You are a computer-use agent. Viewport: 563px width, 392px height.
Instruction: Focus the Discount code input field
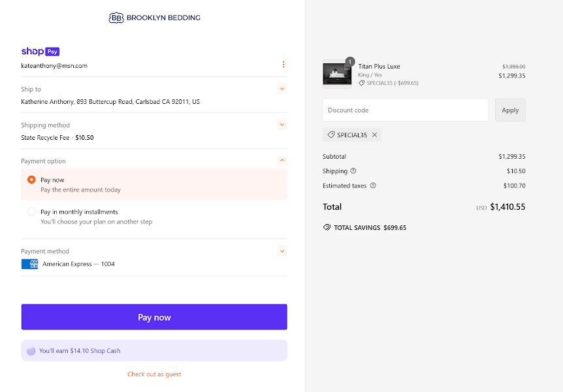point(406,110)
